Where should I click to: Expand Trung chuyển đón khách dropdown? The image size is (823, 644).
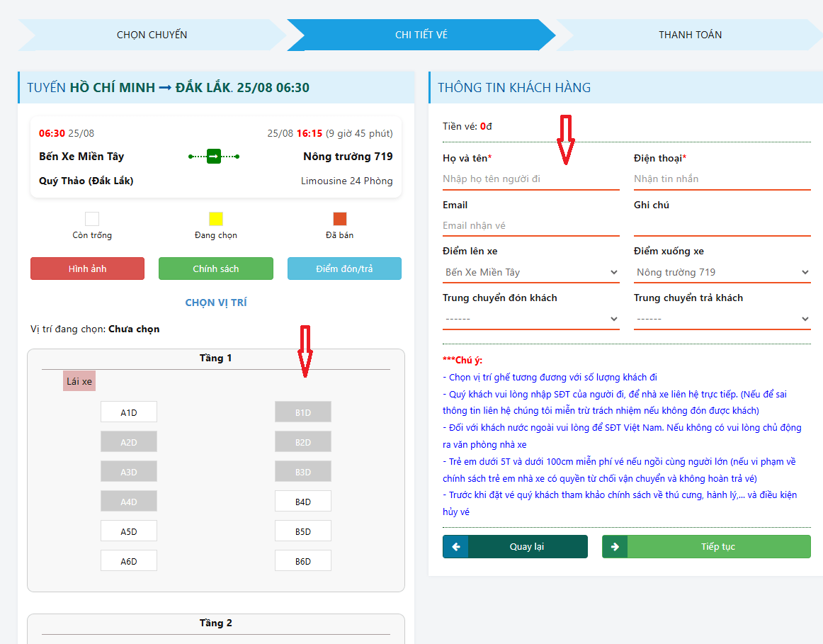[x=530, y=319]
